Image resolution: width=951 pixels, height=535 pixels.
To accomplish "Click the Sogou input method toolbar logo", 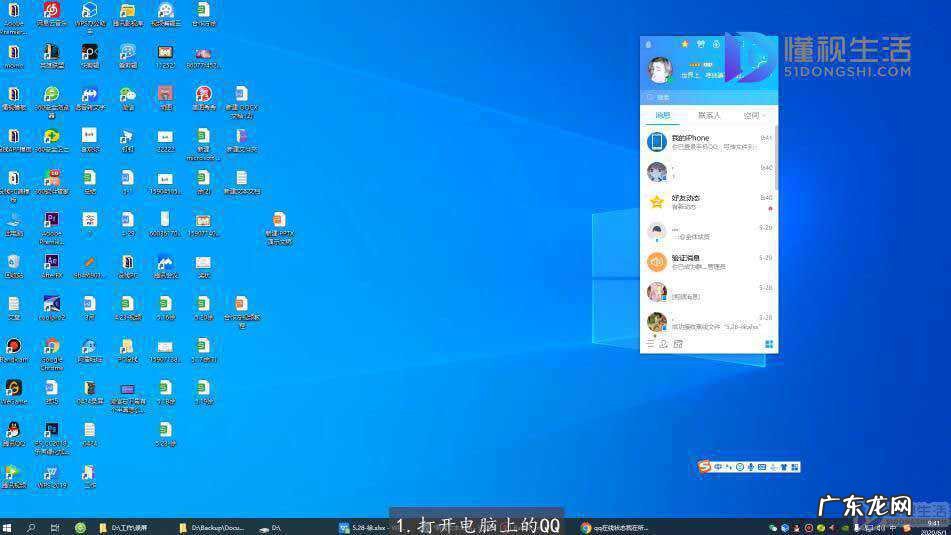I will point(706,467).
